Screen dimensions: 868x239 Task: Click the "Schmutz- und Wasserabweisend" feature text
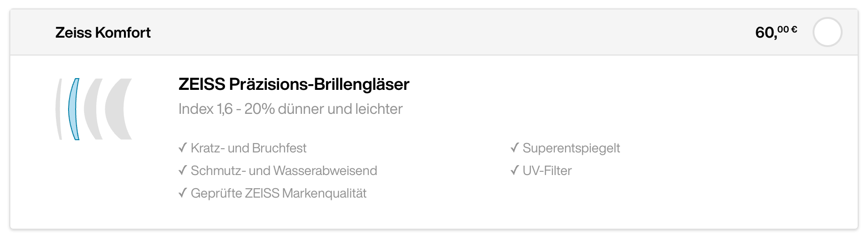pyautogui.click(x=284, y=170)
